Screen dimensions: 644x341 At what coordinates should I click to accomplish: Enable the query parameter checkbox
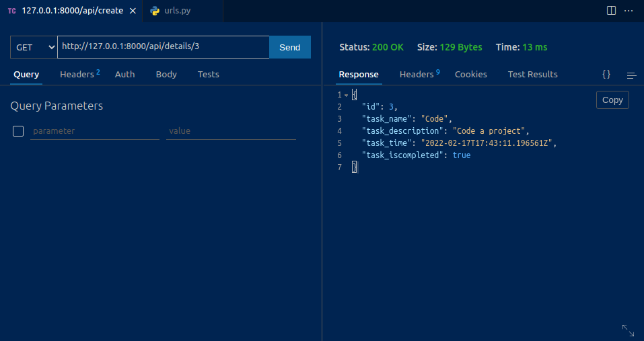point(18,131)
